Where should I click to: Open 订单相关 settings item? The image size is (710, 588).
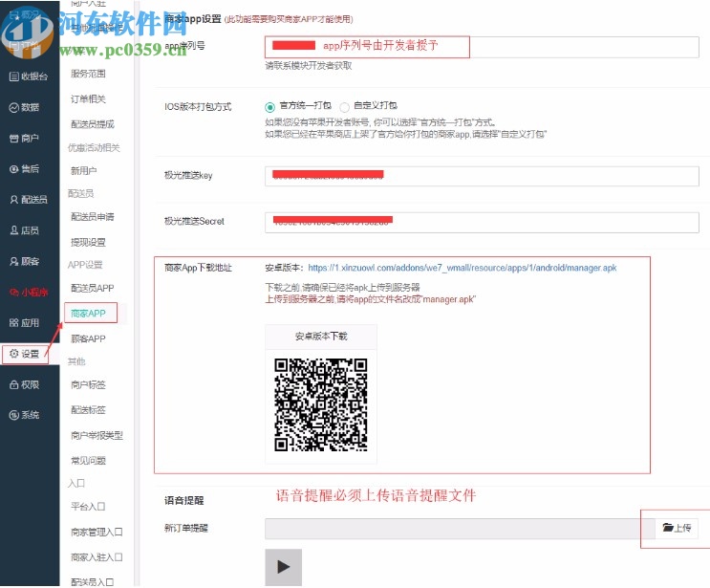pyautogui.click(x=88, y=98)
